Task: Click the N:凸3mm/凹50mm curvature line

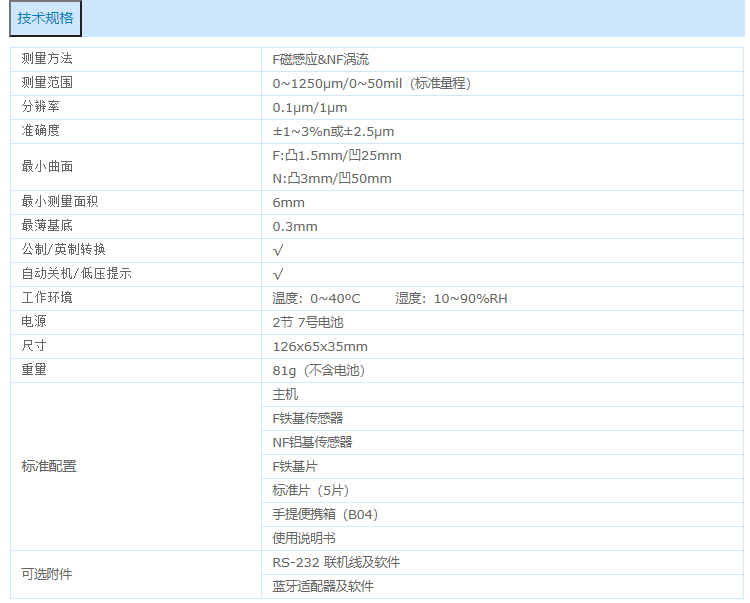Action: click(x=332, y=179)
